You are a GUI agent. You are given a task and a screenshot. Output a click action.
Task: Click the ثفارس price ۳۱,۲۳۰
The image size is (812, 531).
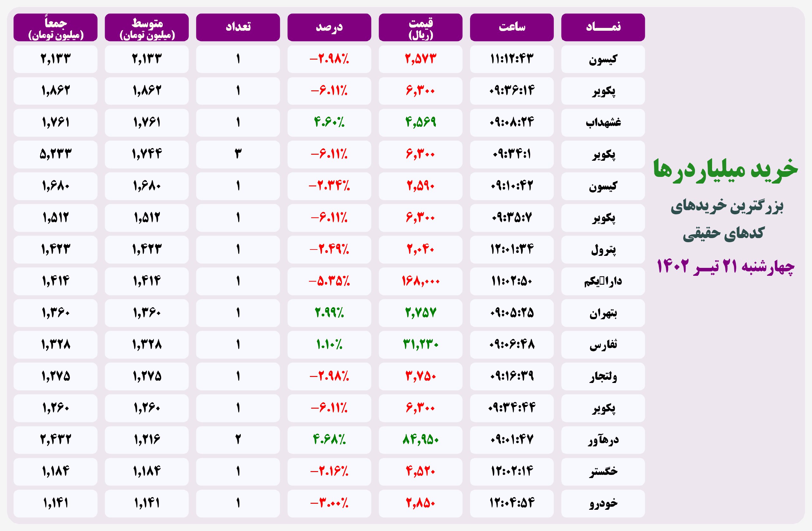point(420,345)
